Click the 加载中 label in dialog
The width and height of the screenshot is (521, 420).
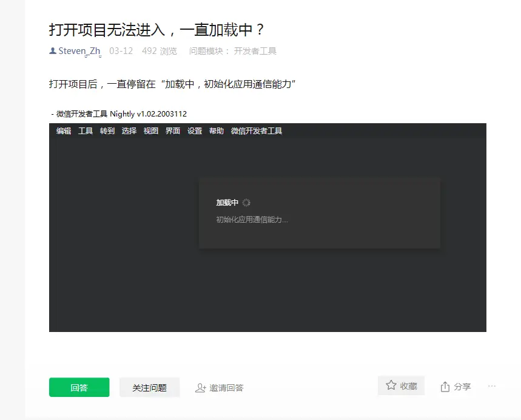[x=227, y=203]
